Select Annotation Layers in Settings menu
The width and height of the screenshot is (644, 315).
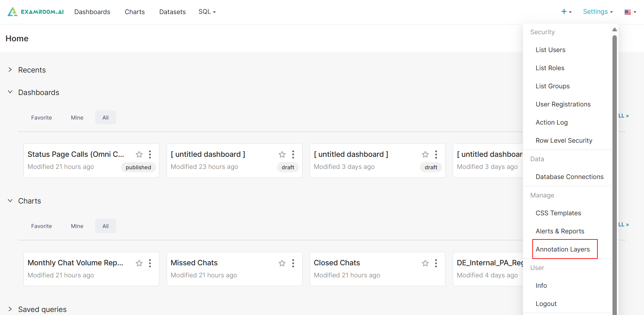coord(562,249)
